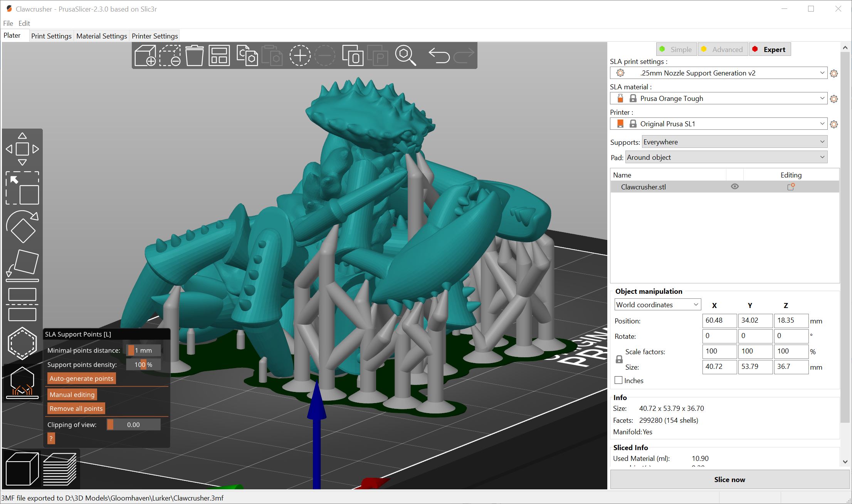Select the Clawcrusher.stl object row
This screenshot has width=852, height=504.
coord(725,187)
